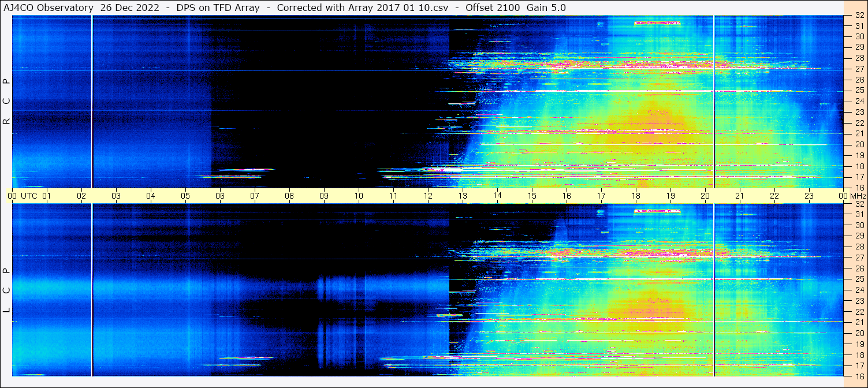
Task: Pick the 20 hour mark on UTC axis
Action: coord(705,196)
